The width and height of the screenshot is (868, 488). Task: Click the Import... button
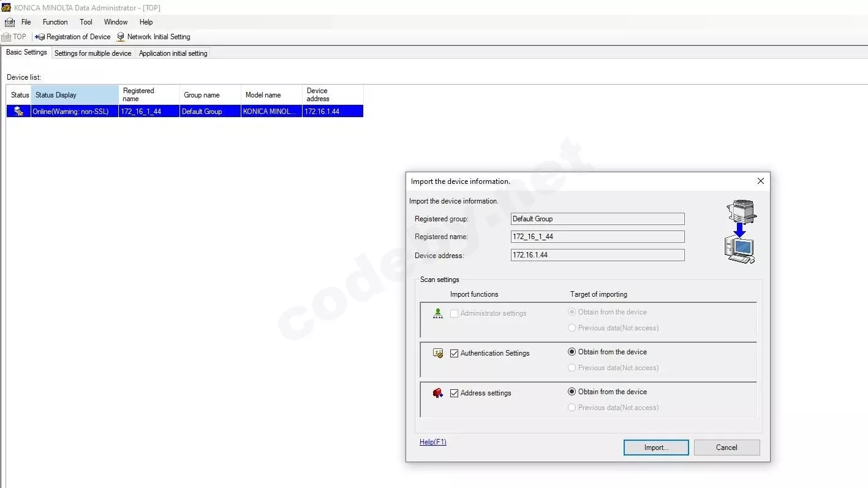656,448
